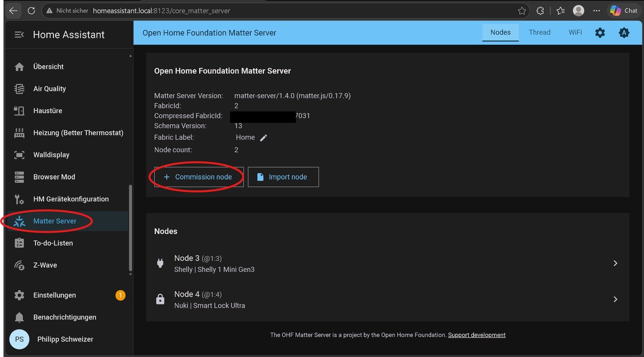The height and width of the screenshot is (357, 644).
Task: Switch to the Thread tab
Action: point(539,33)
